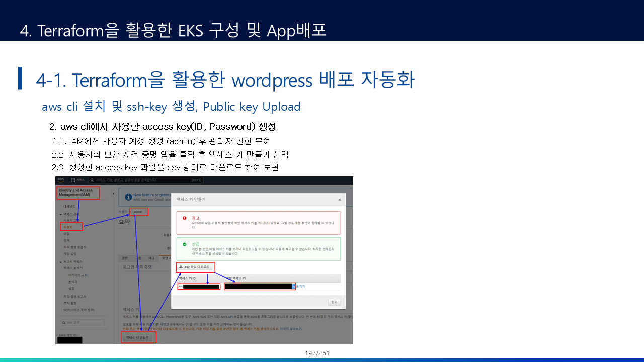Open 대시보드 in IAM sidebar
Screen dimensions: 644x362
click(x=69, y=206)
